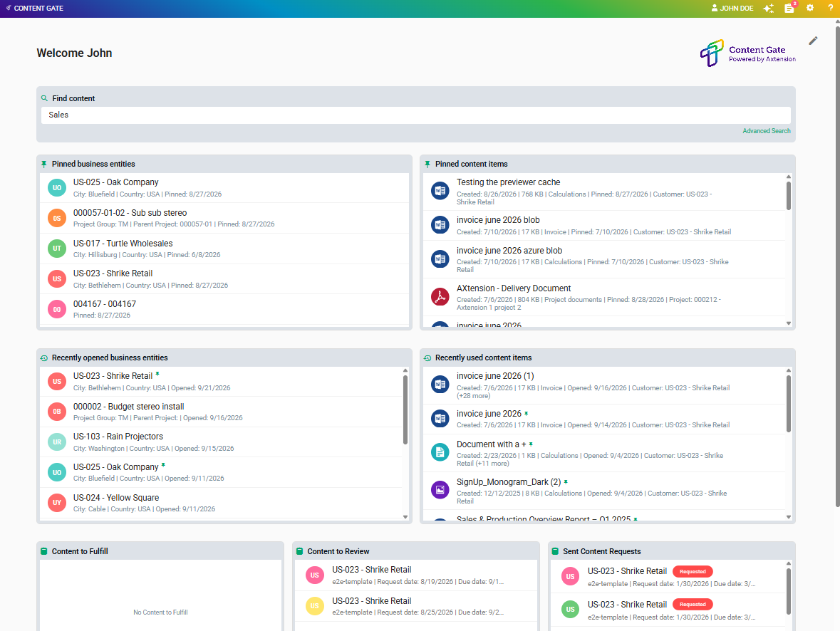Open the sparkle AI assistant icon
Viewport: 840px width, 631px height.
pyautogui.click(x=768, y=8)
